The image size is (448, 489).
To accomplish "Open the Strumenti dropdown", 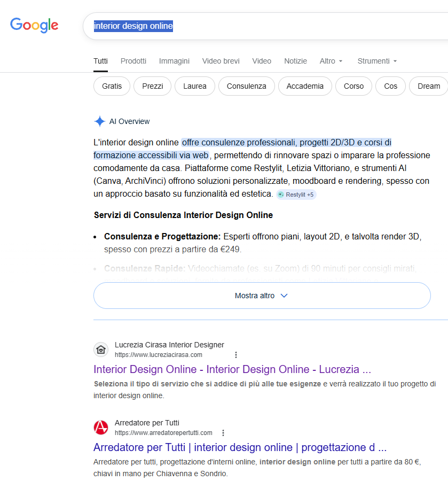I will pyautogui.click(x=377, y=61).
